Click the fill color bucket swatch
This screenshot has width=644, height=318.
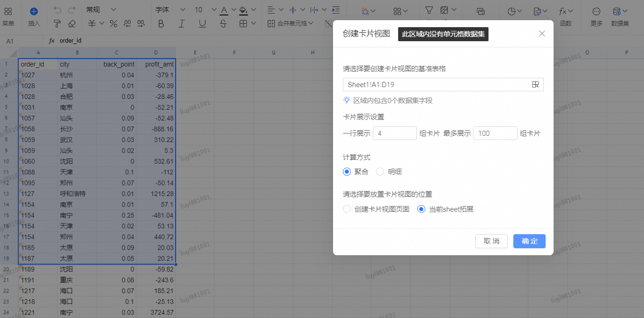tap(243, 10)
